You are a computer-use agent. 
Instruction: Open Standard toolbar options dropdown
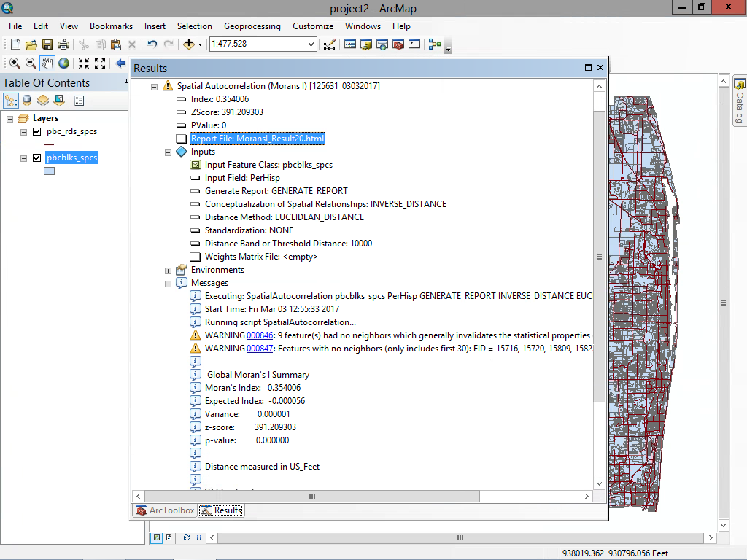tap(448, 47)
